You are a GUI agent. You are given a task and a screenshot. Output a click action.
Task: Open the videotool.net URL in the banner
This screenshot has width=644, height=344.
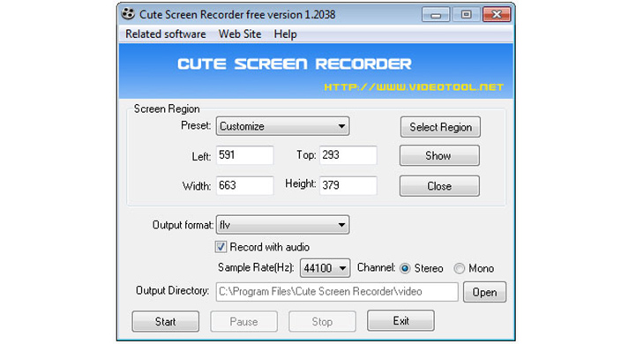[414, 87]
